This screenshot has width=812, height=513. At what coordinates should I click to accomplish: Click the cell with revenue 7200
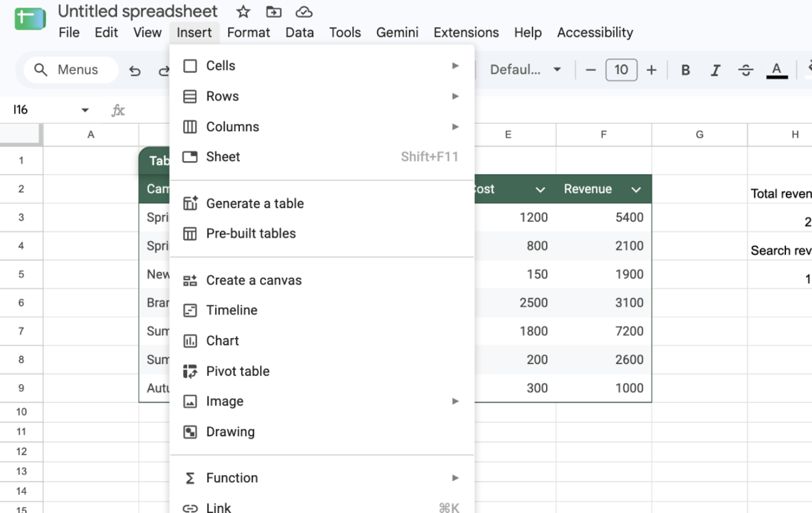[x=603, y=331]
